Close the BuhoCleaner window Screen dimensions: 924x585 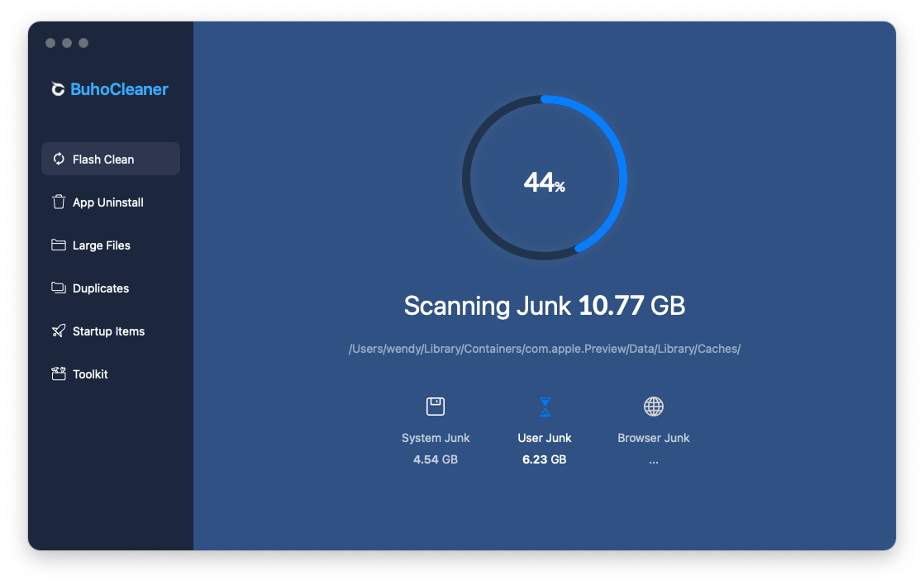50,42
